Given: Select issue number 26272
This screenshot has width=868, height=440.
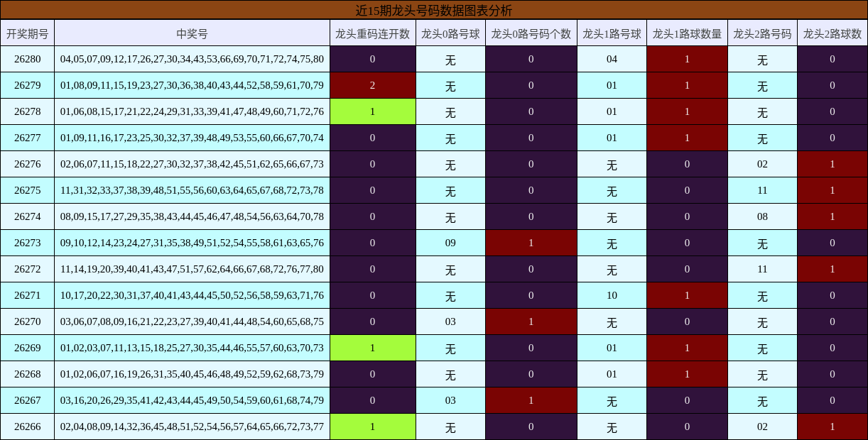Looking at the screenshot, I should [27, 269].
